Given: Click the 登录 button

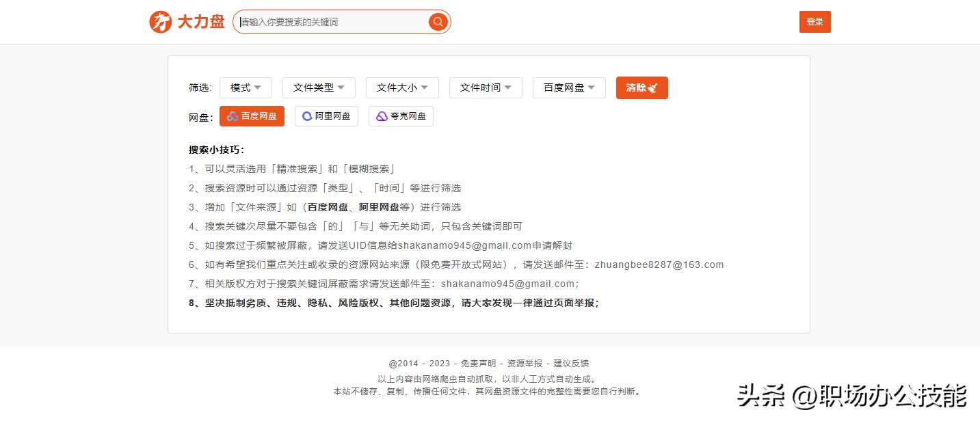Looking at the screenshot, I should click(x=815, y=21).
